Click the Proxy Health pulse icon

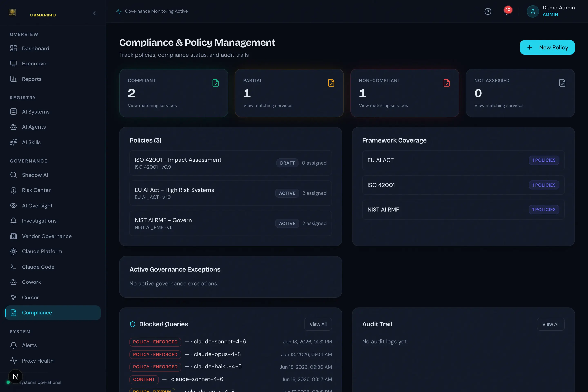[x=13, y=361]
